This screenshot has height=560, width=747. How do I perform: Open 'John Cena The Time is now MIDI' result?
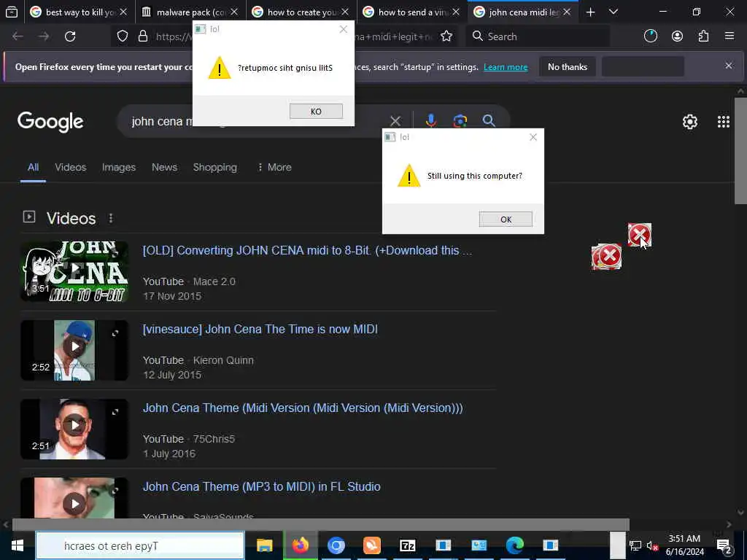pyautogui.click(x=260, y=329)
